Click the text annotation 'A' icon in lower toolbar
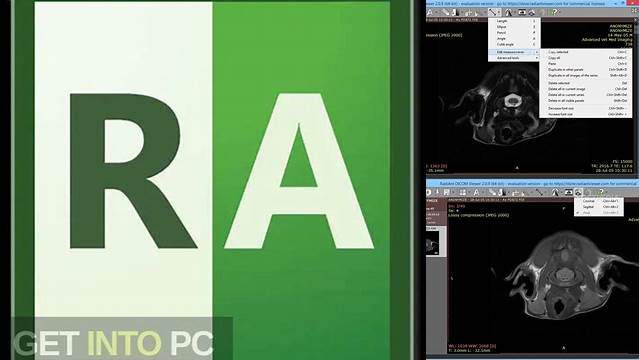 476,192
